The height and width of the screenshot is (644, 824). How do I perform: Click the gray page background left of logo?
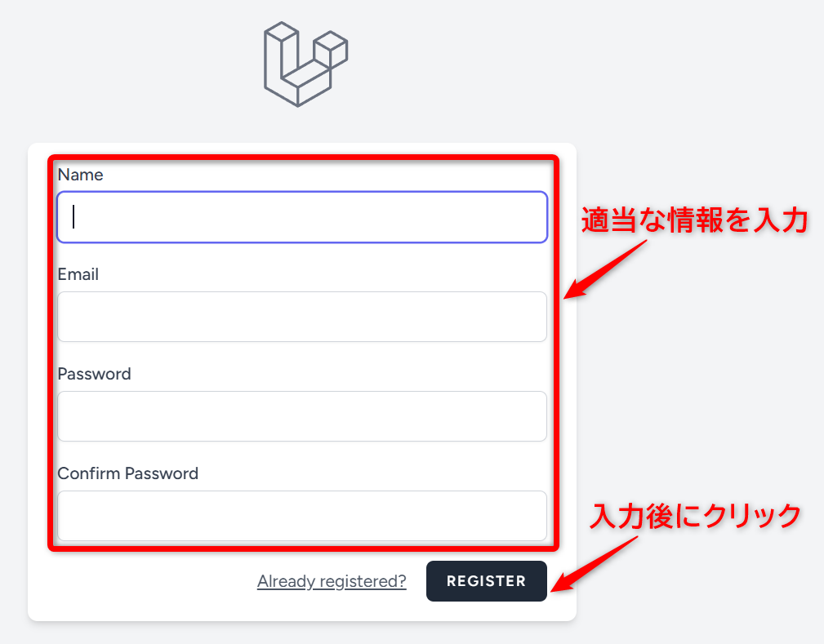(122, 65)
